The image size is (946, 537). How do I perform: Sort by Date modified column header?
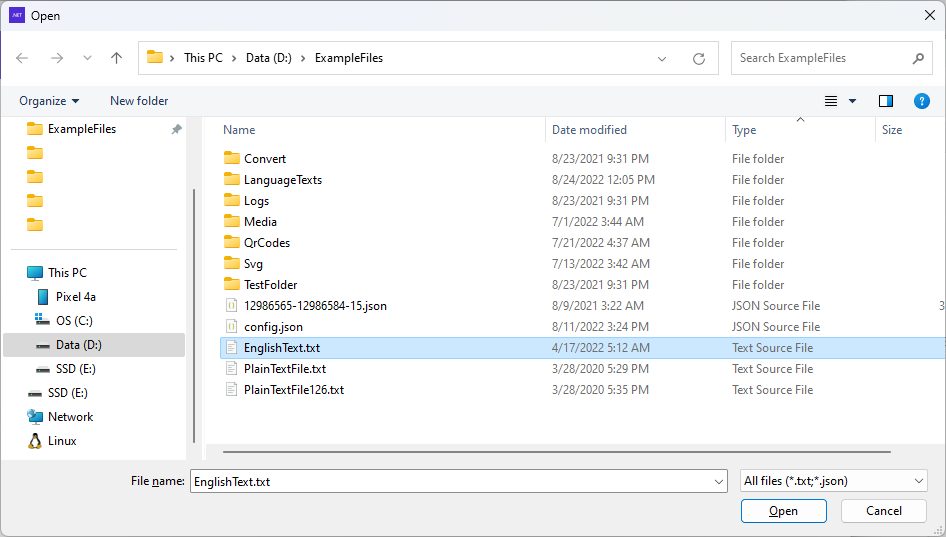click(x=589, y=130)
